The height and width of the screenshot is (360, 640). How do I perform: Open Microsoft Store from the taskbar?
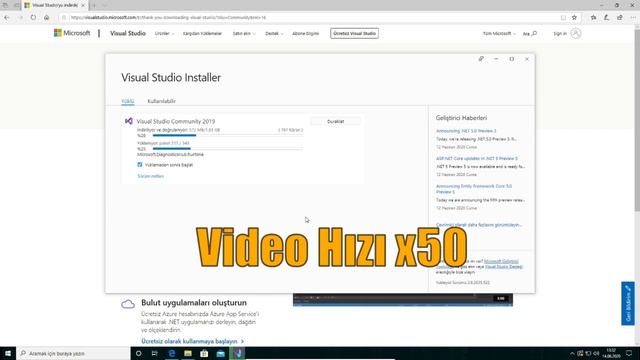pos(204,353)
